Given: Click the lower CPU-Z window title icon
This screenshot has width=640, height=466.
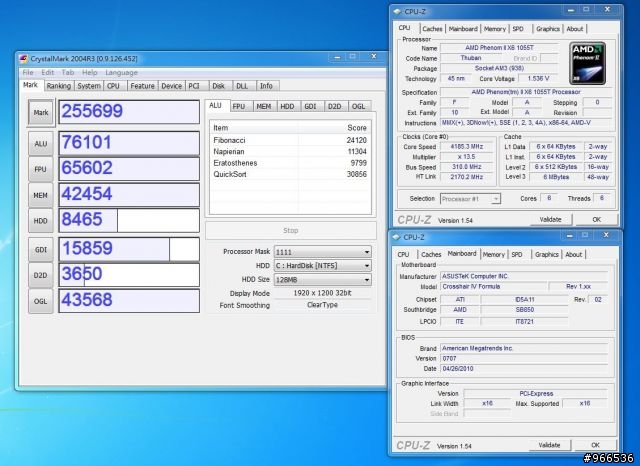Looking at the screenshot, I should [x=396, y=237].
